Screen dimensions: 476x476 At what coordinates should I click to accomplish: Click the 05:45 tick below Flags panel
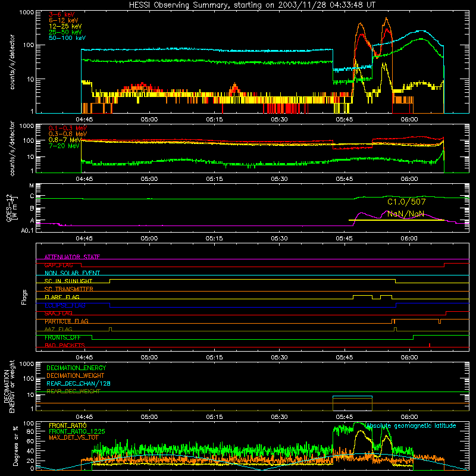point(345,358)
